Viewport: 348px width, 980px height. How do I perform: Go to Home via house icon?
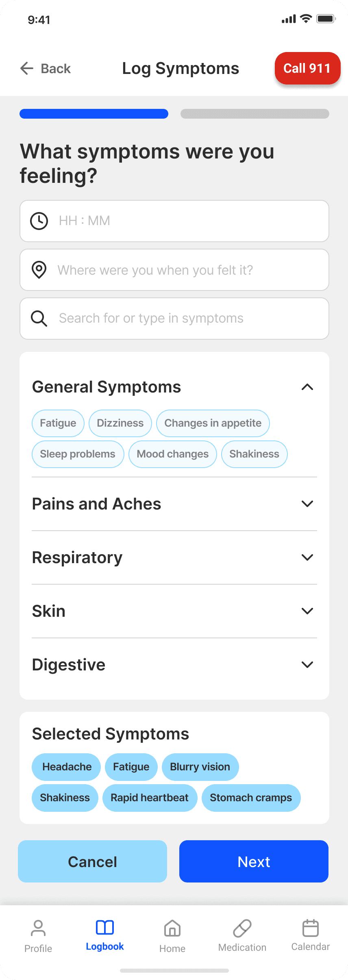coord(172,936)
